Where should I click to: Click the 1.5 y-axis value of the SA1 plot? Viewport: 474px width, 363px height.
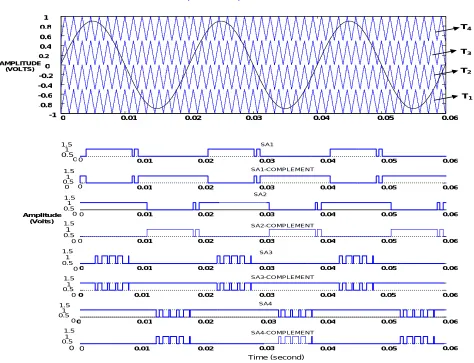[67, 144]
